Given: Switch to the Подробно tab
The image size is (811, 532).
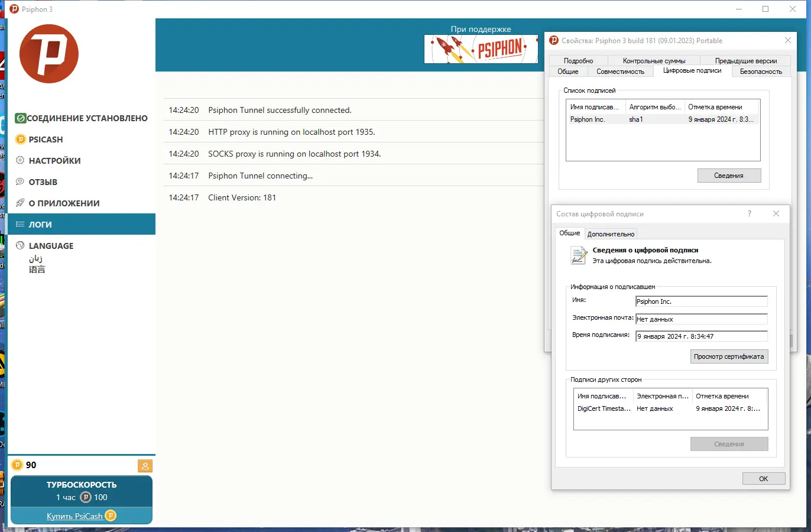Looking at the screenshot, I should tap(578, 61).
